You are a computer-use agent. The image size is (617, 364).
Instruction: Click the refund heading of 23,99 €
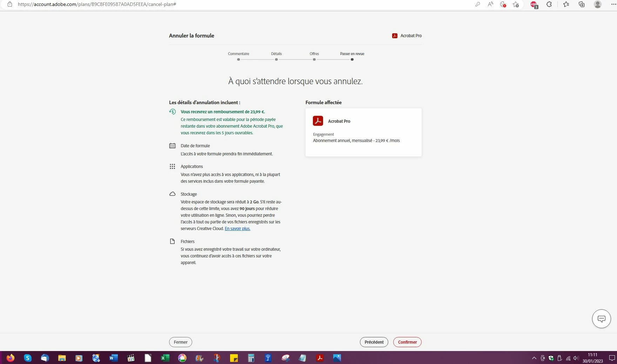223,112
